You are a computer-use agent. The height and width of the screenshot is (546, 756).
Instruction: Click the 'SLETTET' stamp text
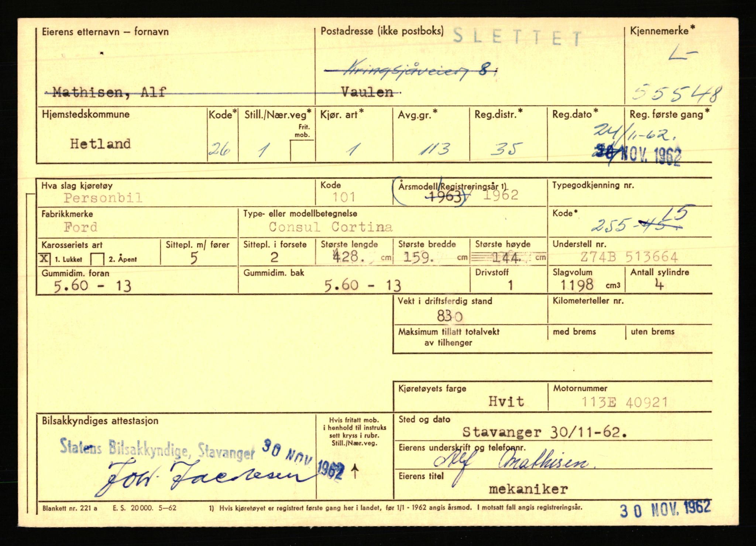[x=517, y=38]
